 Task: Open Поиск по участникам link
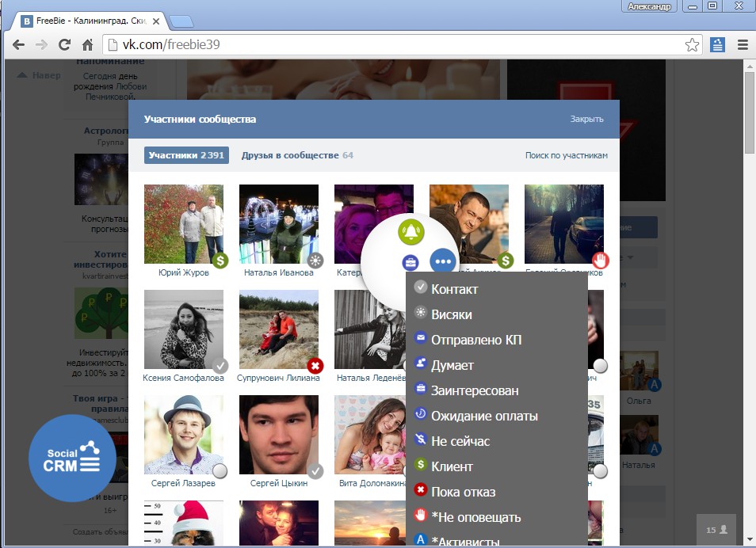coord(567,155)
